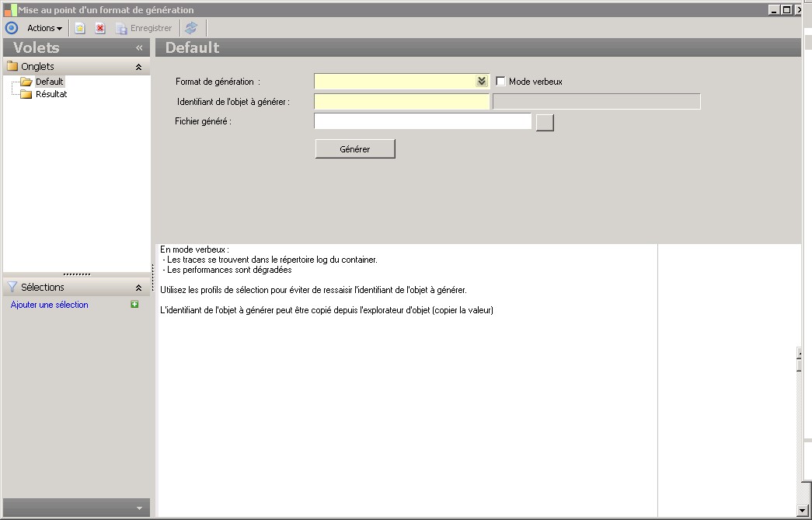Screen dimensions: 812x520
Task: Click the horizontal splitter grip above Sélections
Action: point(77,274)
